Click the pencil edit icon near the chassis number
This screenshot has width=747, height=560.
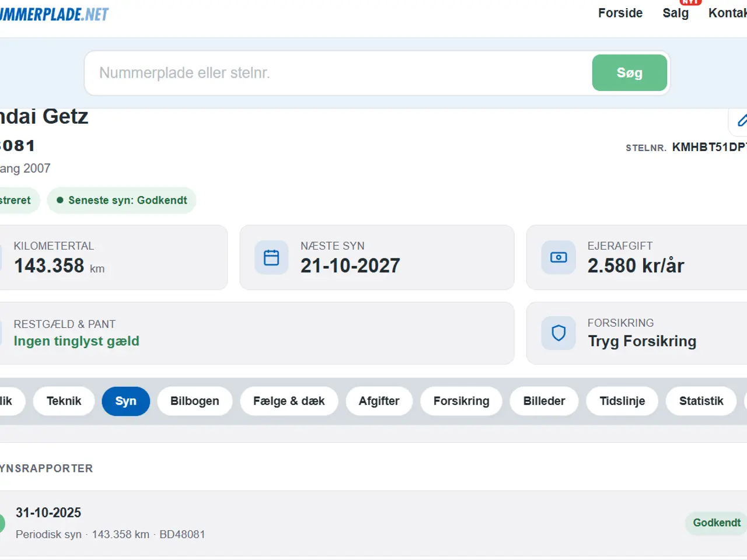coord(741,121)
